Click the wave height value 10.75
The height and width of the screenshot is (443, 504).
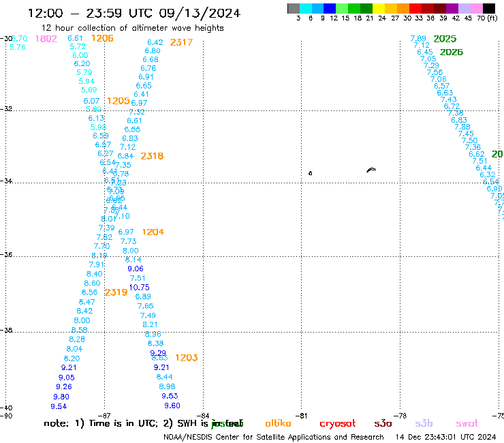pyautogui.click(x=139, y=288)
